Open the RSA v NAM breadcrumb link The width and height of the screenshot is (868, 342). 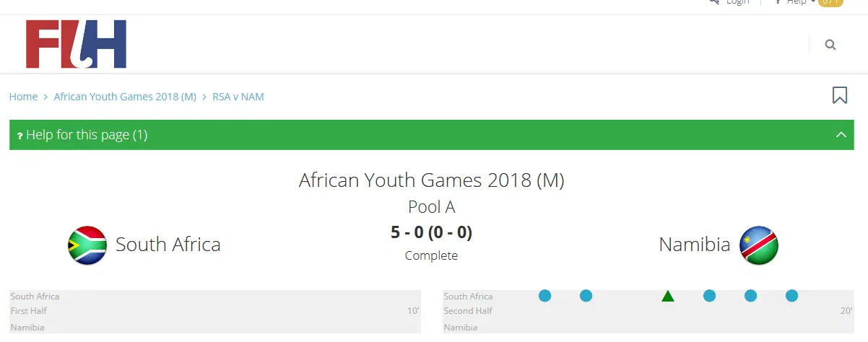click(238, 97)
